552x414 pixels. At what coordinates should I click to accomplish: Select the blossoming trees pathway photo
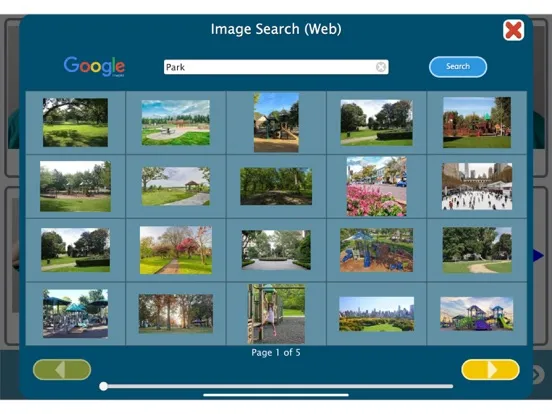176,250
